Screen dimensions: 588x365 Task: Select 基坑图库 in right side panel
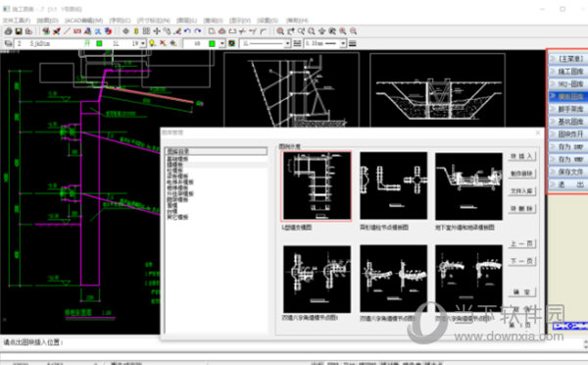click(x=568, y=122)
